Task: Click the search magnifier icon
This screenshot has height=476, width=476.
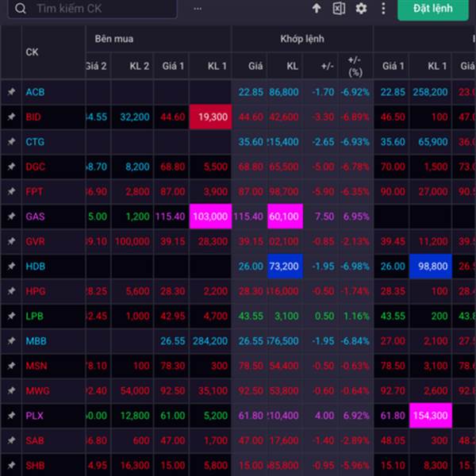Action: coord(21,9)
